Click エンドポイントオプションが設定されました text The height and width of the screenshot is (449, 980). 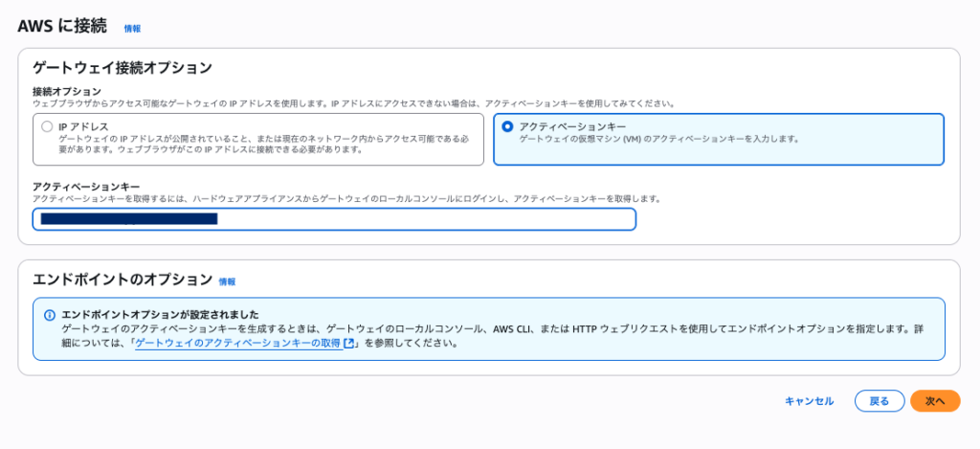[161, 315]
